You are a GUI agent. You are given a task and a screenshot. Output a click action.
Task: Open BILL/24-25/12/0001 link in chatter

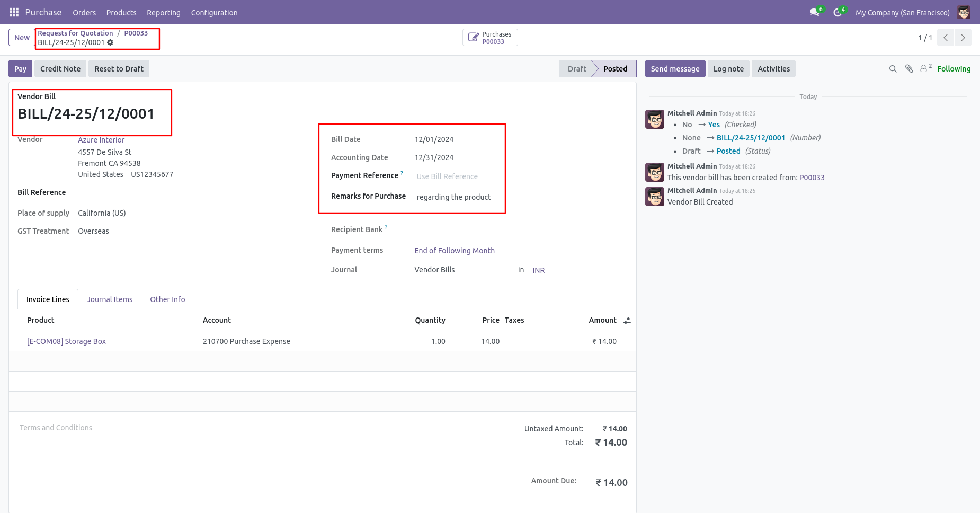(751, 138)
